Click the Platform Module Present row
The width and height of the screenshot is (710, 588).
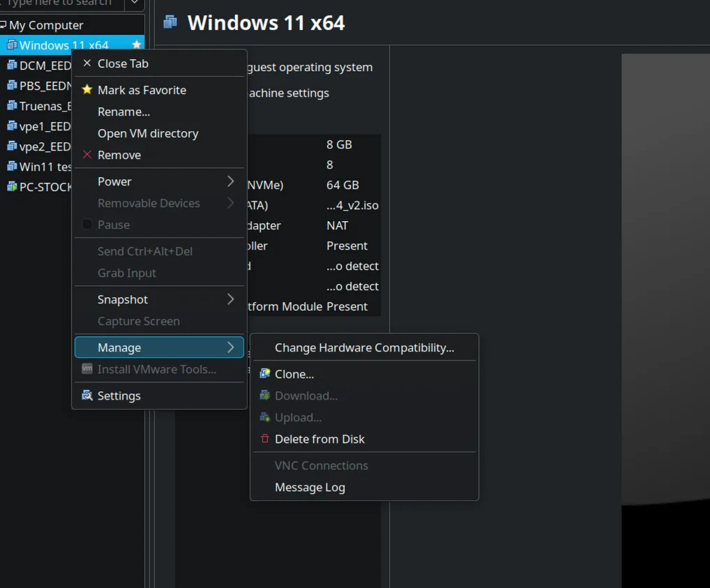pos(314,306)
